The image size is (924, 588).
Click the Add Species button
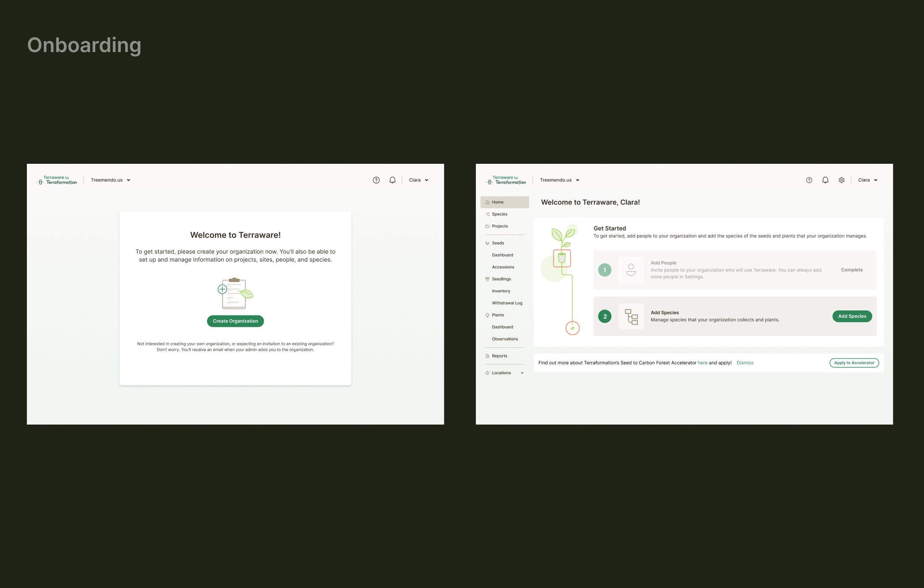(x=852, y=316)
